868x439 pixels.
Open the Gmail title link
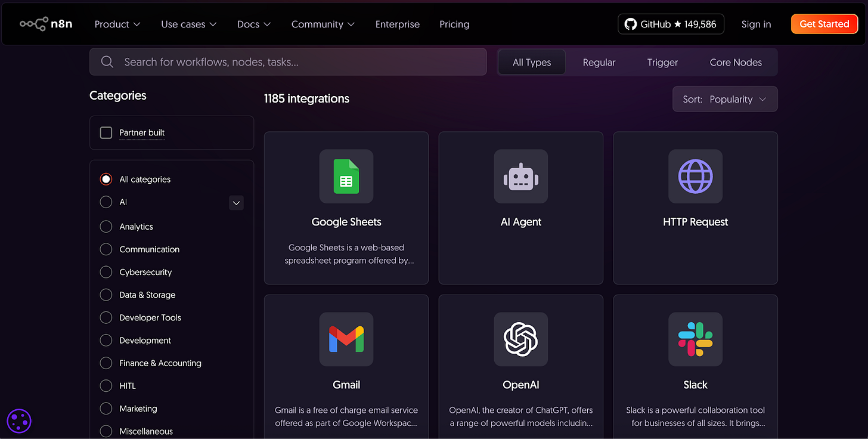[346, 385]
